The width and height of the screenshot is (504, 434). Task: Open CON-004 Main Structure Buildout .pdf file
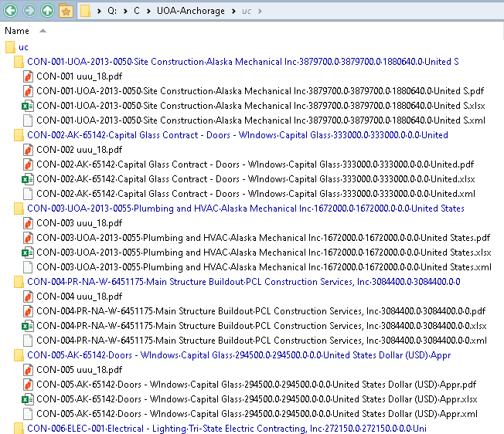point(261,311)
